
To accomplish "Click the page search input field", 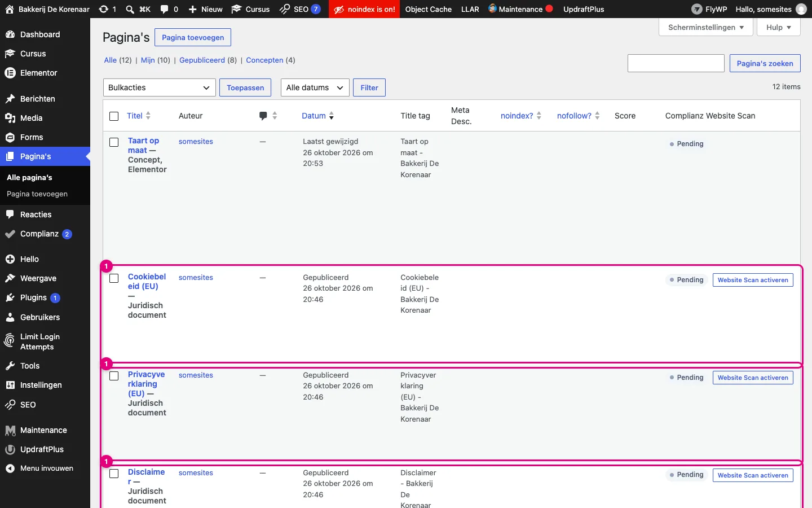I will tap(676, 63).
